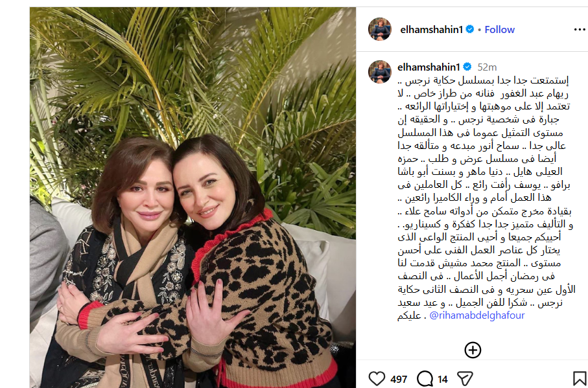The height and width of the screenshot is (388, 588).
Task: View the 497 likes count
Action: [x=398, y=380]
